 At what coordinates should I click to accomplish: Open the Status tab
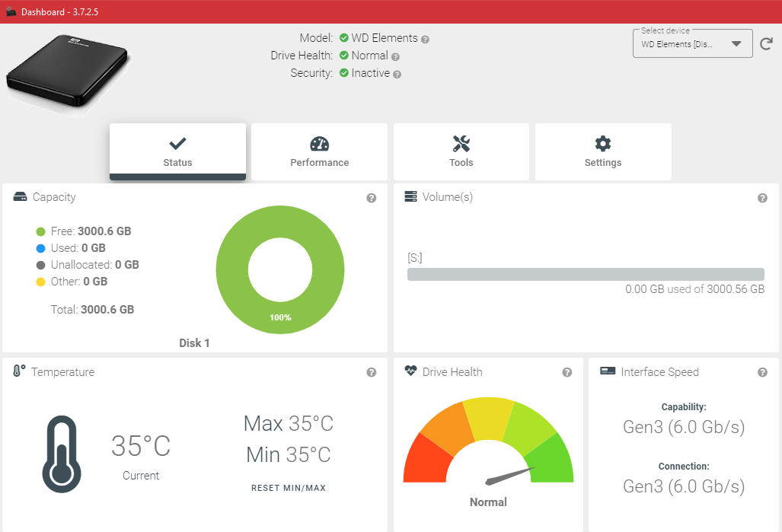coord(177,151)
